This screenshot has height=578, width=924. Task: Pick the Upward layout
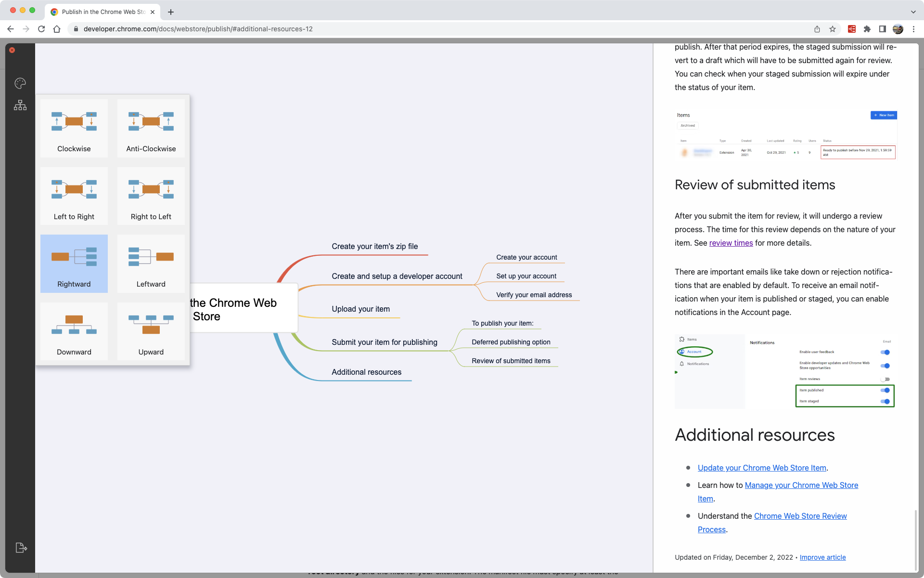tap(151, 331)
